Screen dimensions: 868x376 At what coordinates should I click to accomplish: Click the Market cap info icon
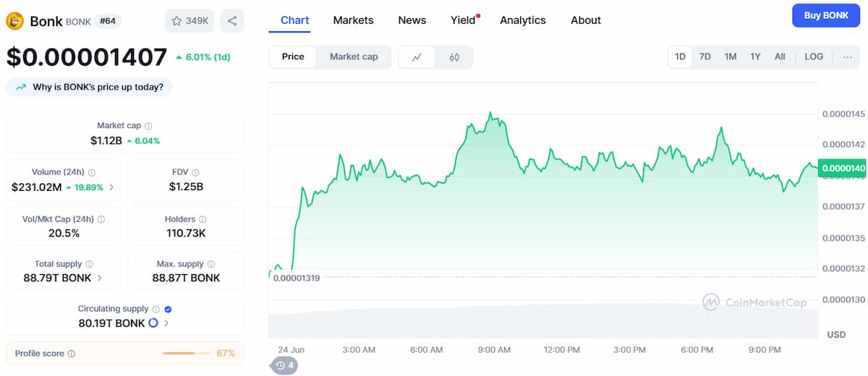pyautogui.click(x=148, y=126)
